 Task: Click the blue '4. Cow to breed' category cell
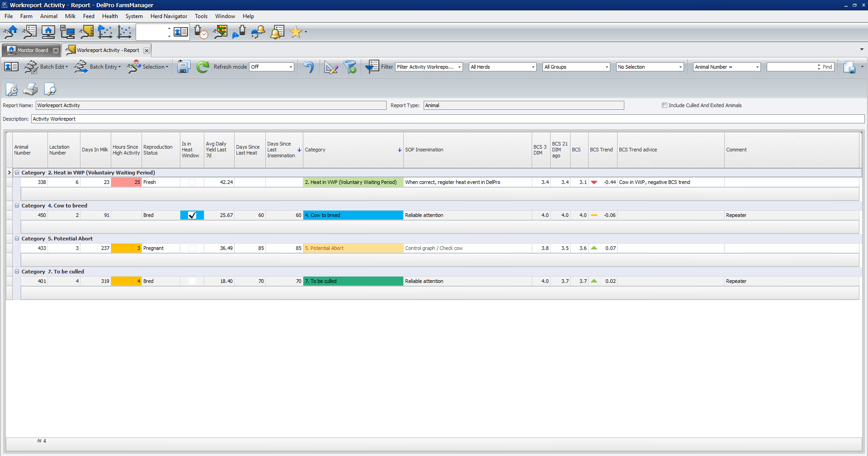353,215
